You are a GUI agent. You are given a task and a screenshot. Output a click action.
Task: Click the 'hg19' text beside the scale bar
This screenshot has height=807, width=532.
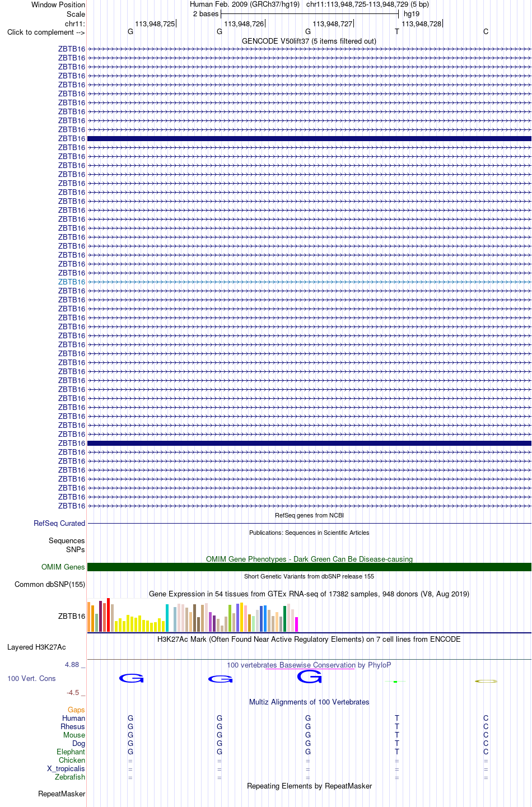(412, 14)
